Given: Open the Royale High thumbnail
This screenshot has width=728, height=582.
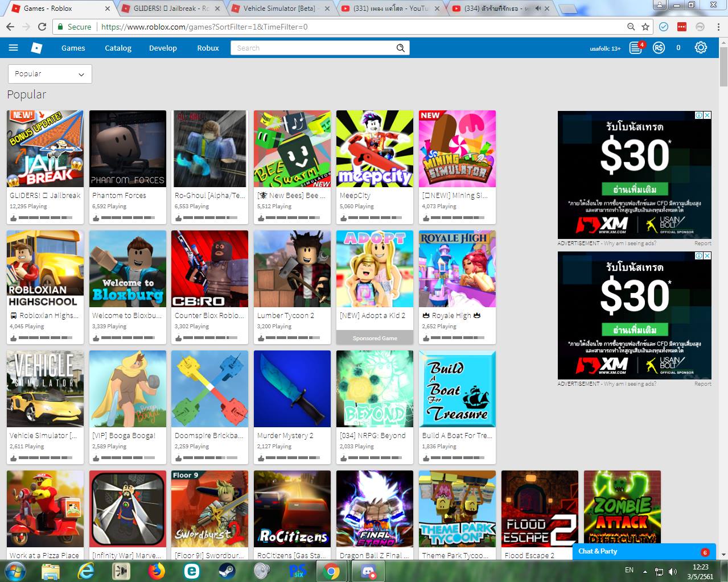Looking at the screenshot, I should (x=457, y=269).
